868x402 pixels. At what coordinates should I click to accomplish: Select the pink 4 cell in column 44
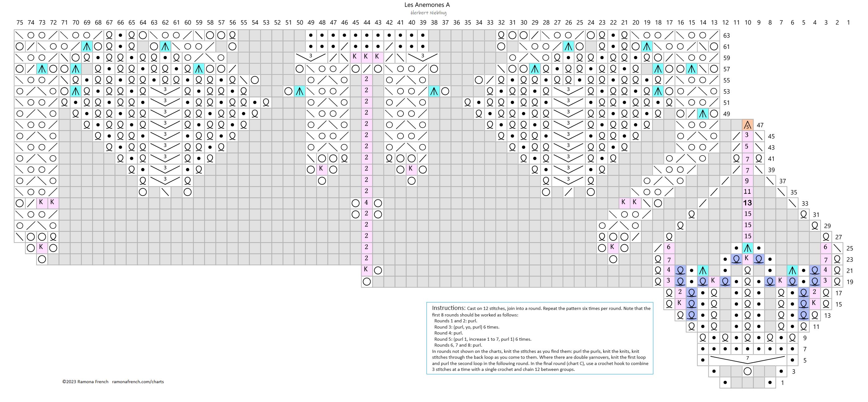366,203
